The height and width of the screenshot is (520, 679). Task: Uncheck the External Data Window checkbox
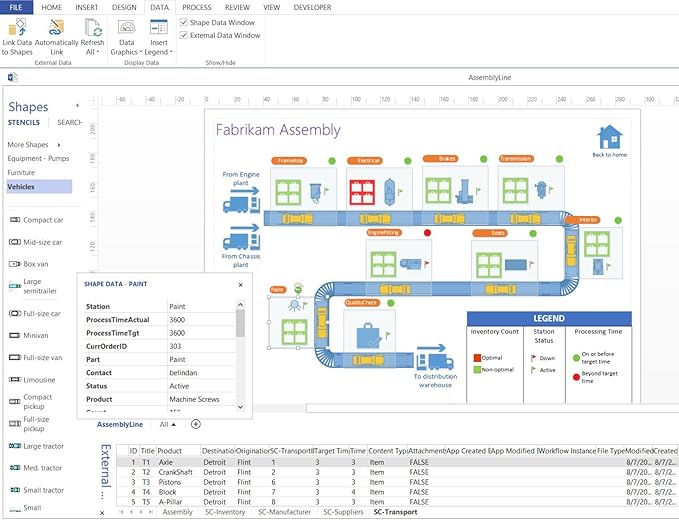tap(184, 35)
